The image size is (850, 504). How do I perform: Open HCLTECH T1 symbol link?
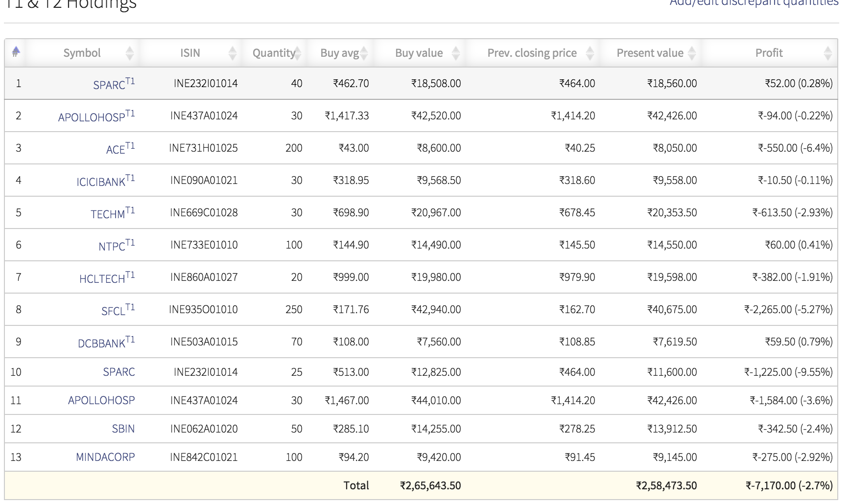107,277
